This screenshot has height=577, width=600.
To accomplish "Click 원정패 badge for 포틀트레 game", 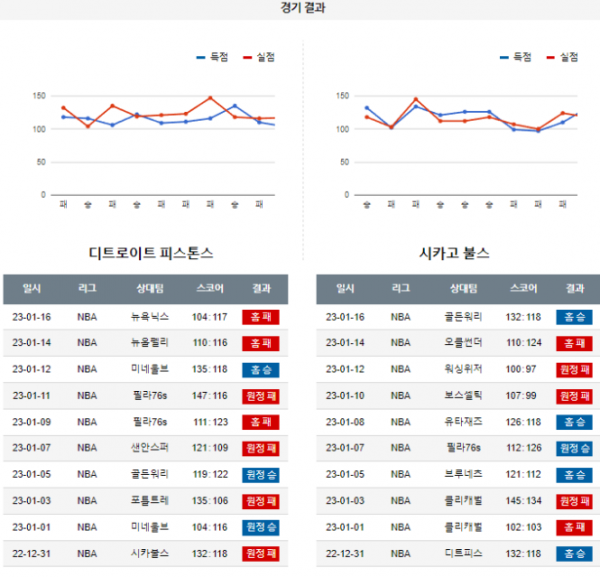I will pyautogui.click(x=261, y=501).
